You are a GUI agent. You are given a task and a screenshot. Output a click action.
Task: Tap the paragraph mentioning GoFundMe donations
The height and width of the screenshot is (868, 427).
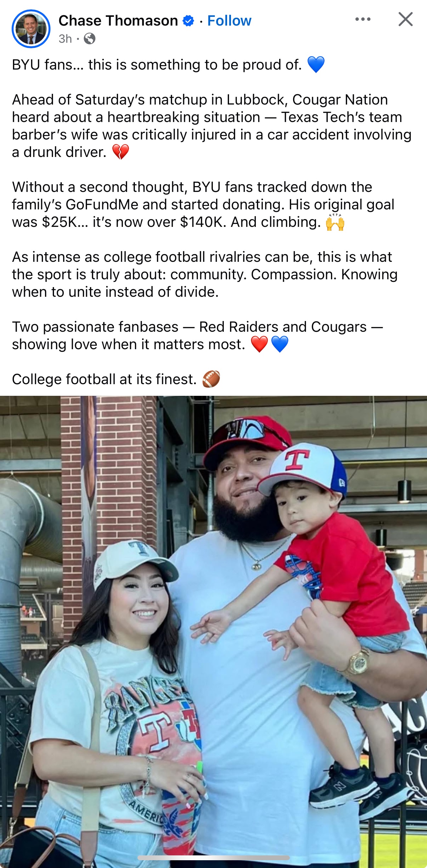[203, 204]
